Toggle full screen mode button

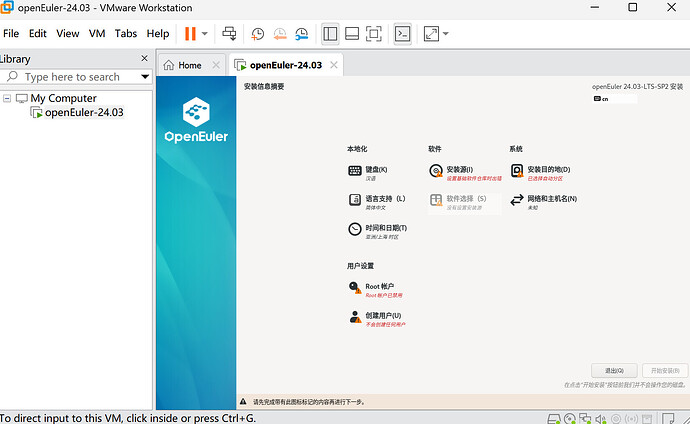tap(373, 33)
